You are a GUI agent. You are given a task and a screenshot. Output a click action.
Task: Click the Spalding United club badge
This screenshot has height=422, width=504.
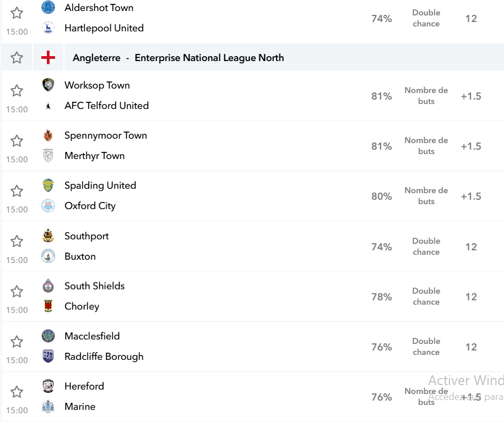coord(48,185)
